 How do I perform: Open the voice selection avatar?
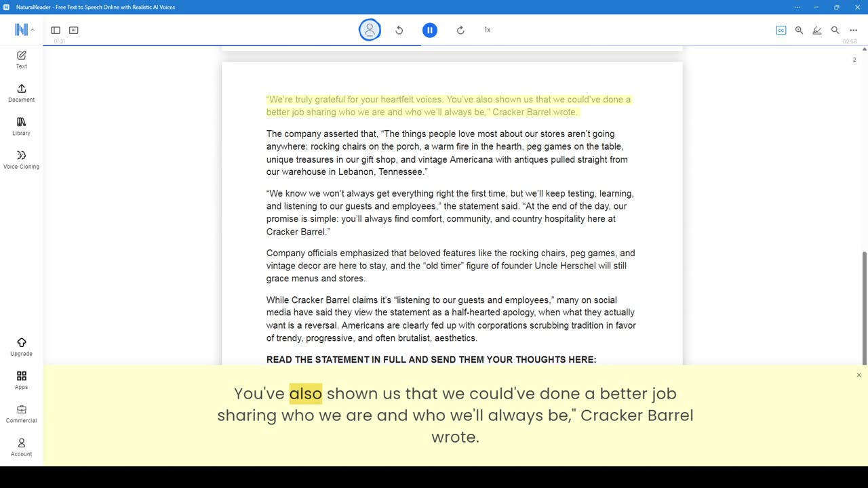(x=370, y=30)
